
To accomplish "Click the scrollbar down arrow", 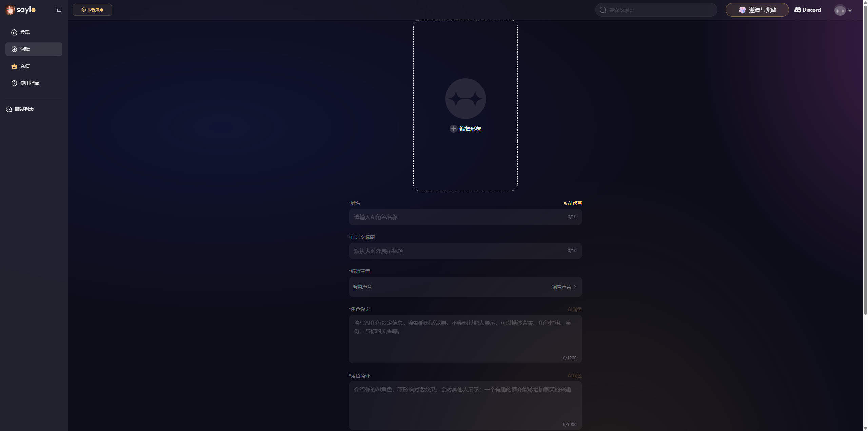I will pyautogui.click(x=865, y=428).
